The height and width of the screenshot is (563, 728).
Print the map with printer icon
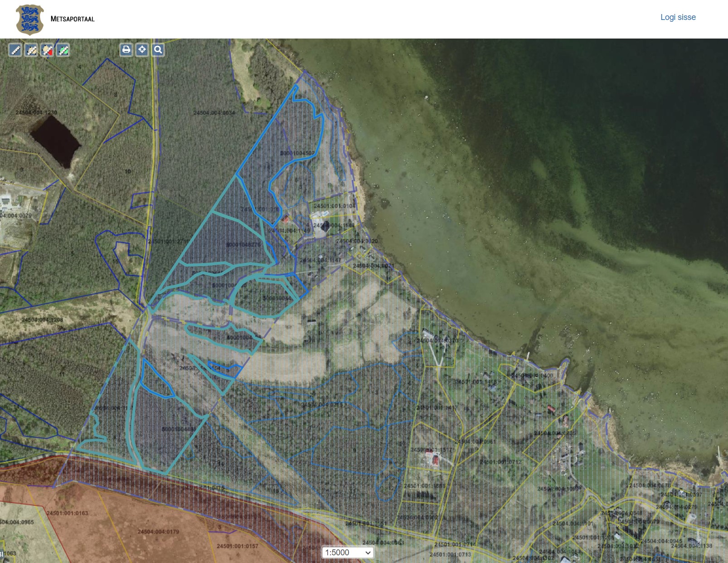(x=126, y=49)
